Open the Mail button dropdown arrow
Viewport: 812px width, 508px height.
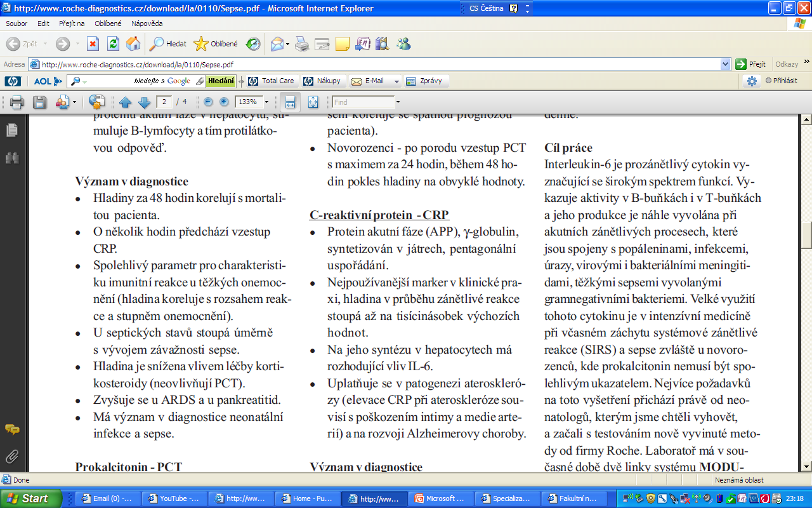(288, 44)
